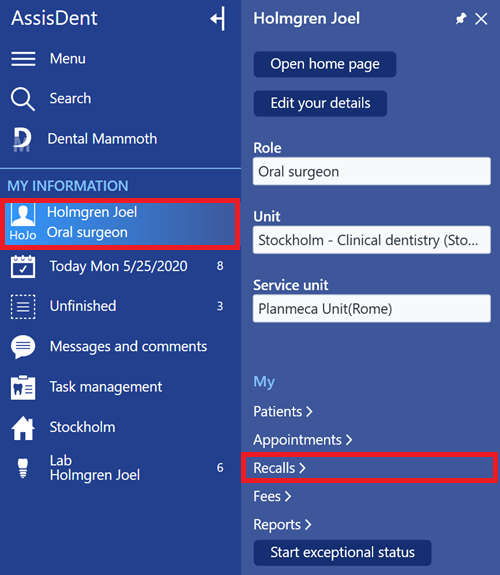Select Holmgren Joel Oral surgeon entry

[120, 223]
